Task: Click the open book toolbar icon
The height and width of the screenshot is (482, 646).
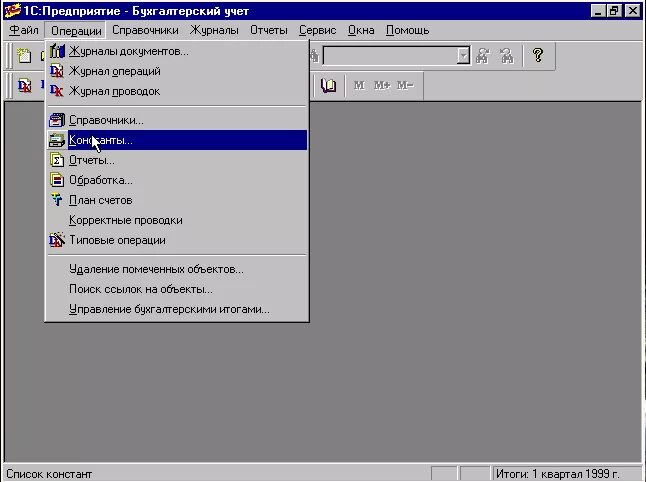Action: coord(328,85)
